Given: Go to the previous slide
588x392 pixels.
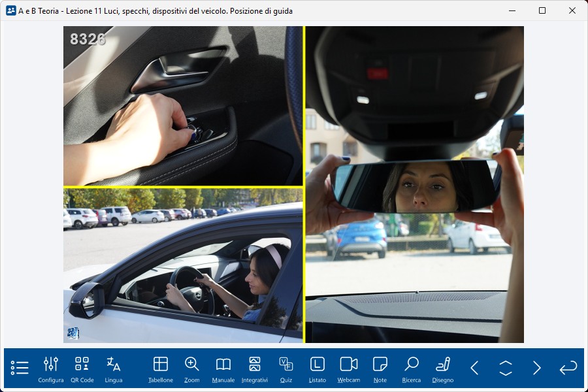Looking at the screenshot, I should pos(474,368).
